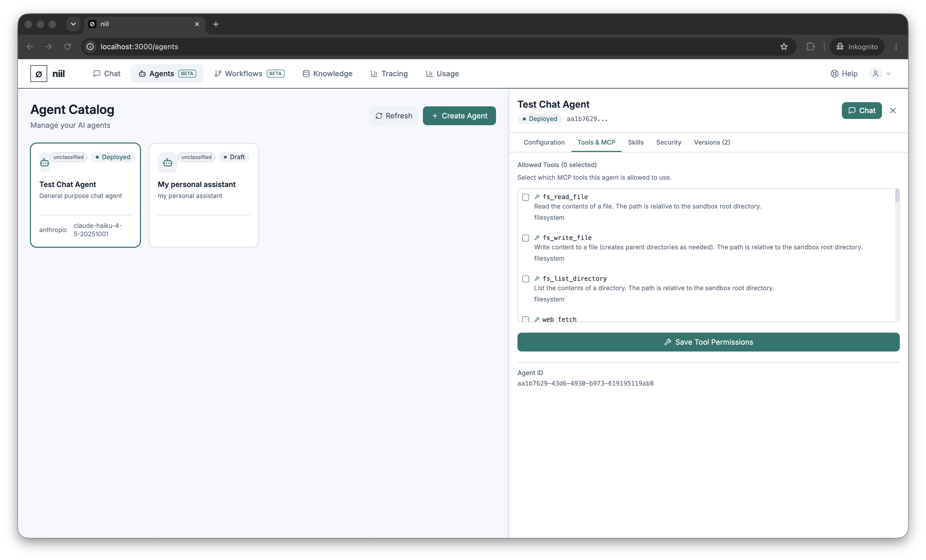Click the robot icon on Test Chat Agent card
The width and height of the screenshot is (926, 560).
point(44,163)
